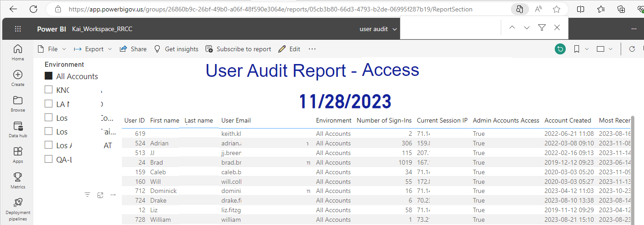The width and height of the screenshot is (644, 225).
Task: View site security lock info
Action: (58, 9)
